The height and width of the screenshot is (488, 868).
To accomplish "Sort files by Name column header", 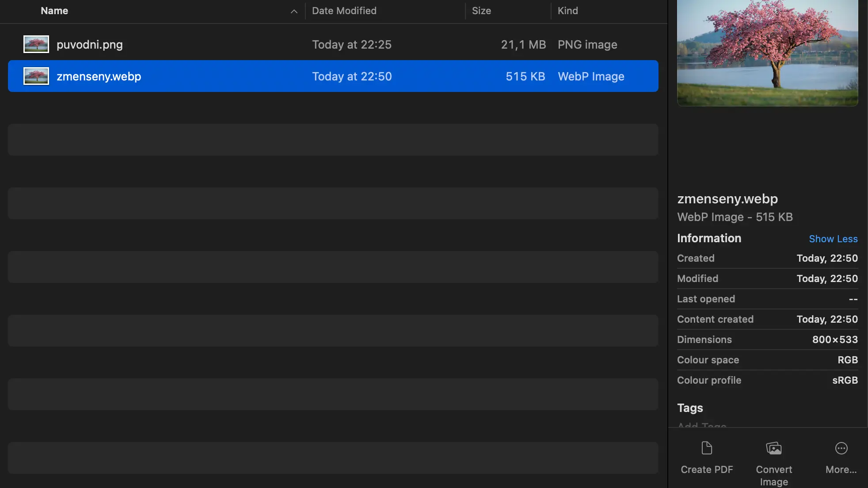I will point(54,11).
